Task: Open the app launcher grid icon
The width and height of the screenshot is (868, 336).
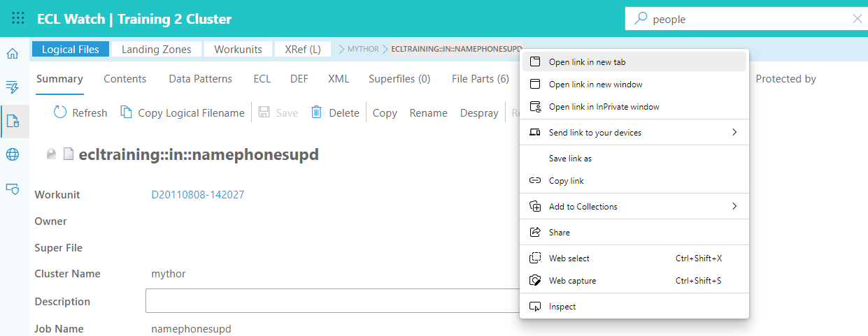Action: (x=18, y=19)
